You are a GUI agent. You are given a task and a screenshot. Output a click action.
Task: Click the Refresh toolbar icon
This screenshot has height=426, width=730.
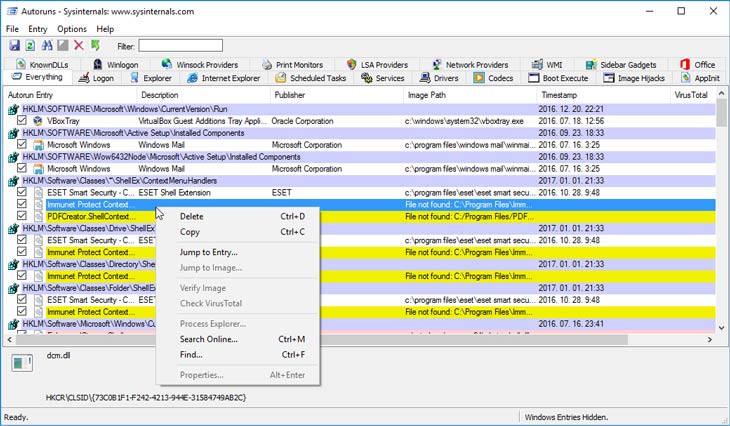pyautogui.click(x=30, y=46)
